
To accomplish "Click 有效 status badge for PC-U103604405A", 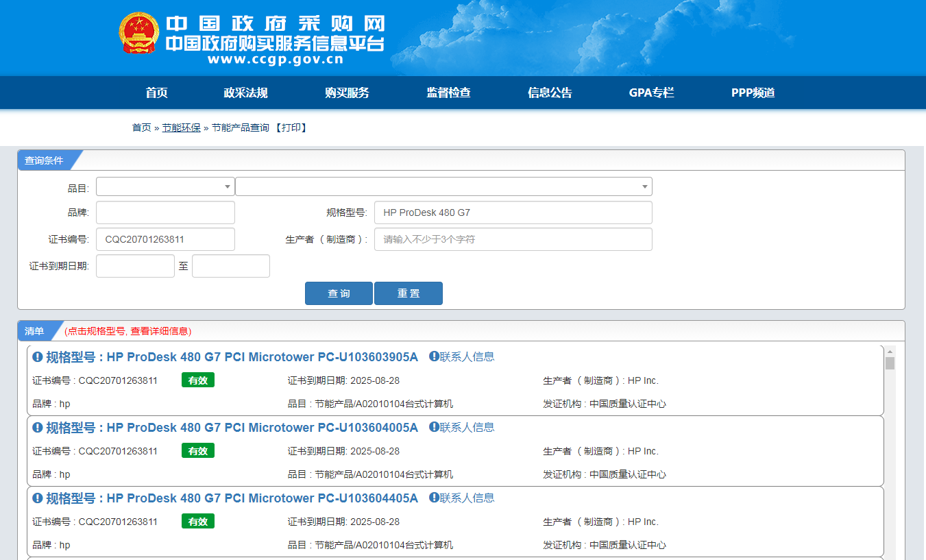I will point(198,522).
